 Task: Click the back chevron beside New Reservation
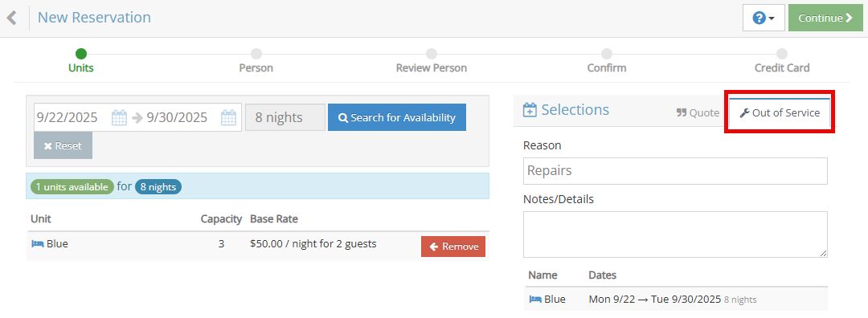coord(11,18)
